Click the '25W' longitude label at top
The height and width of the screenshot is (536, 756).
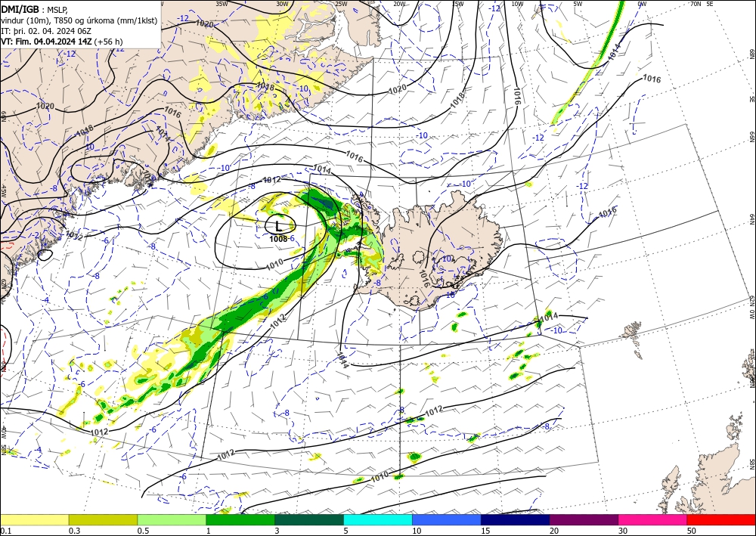point(340,3)
